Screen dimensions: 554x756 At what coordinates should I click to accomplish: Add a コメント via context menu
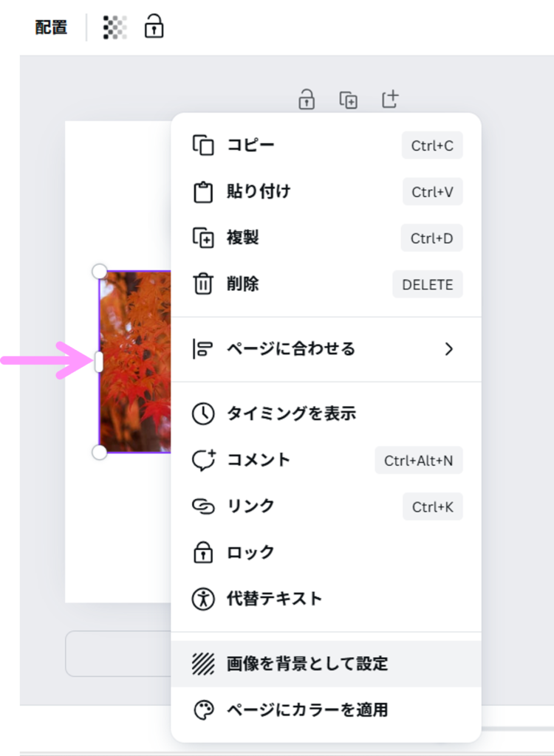pyautogui.click(x=259, y=460)
